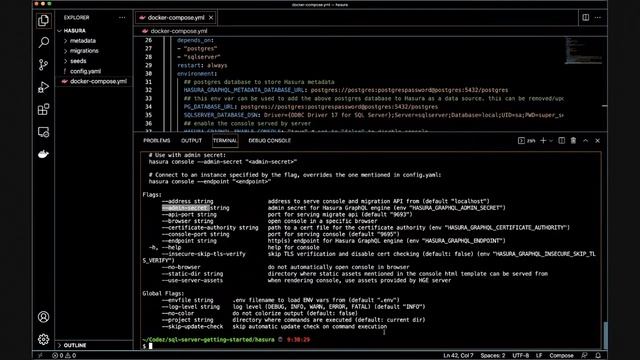Show errors and warnings count
Viewport: 640px width, 360px height.
coord(64,356)
